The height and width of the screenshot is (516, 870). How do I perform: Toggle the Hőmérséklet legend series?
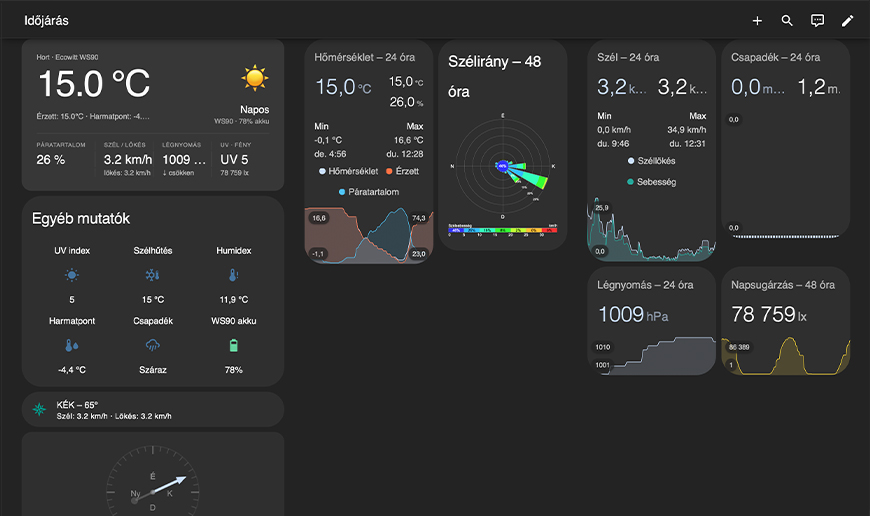(347, 171)
